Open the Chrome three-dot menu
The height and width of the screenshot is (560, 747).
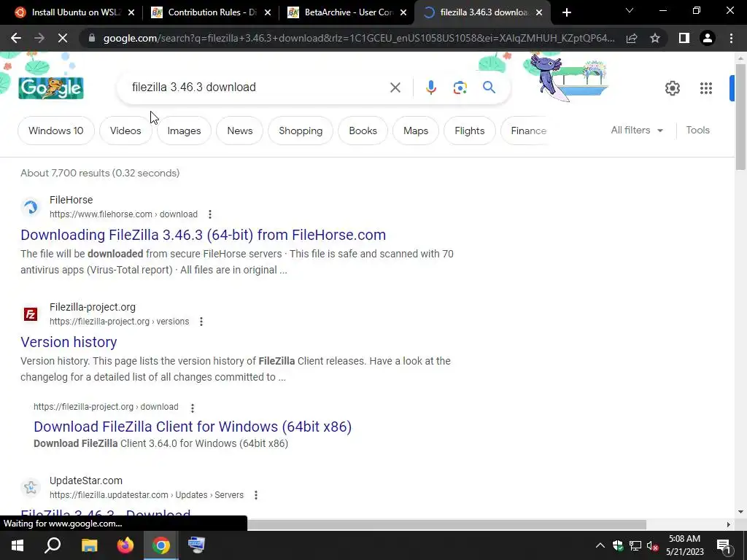point(731,38)
